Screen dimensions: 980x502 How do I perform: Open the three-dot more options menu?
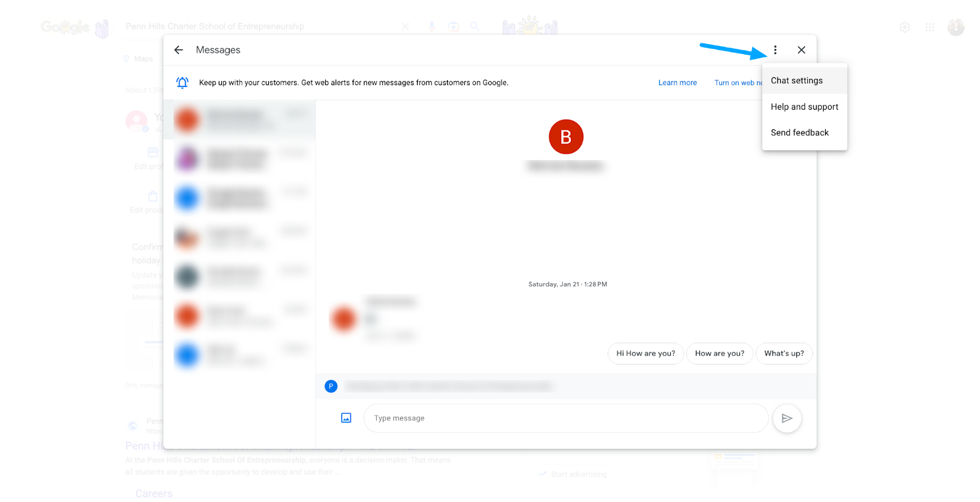(775, 50)
